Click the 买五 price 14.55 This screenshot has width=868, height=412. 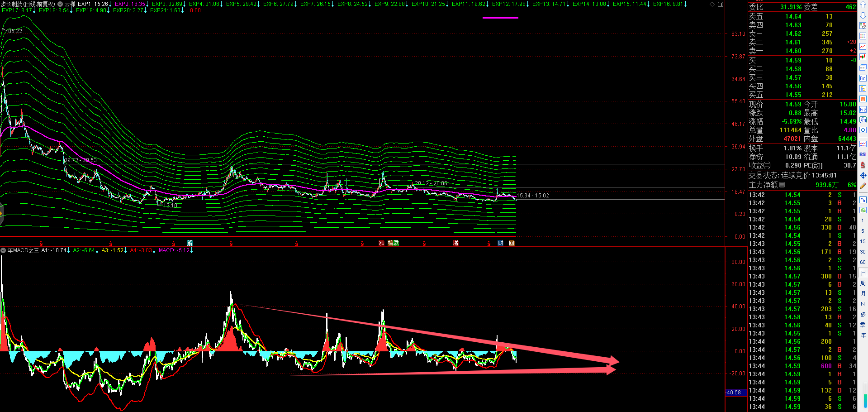(x=793, y=95)
